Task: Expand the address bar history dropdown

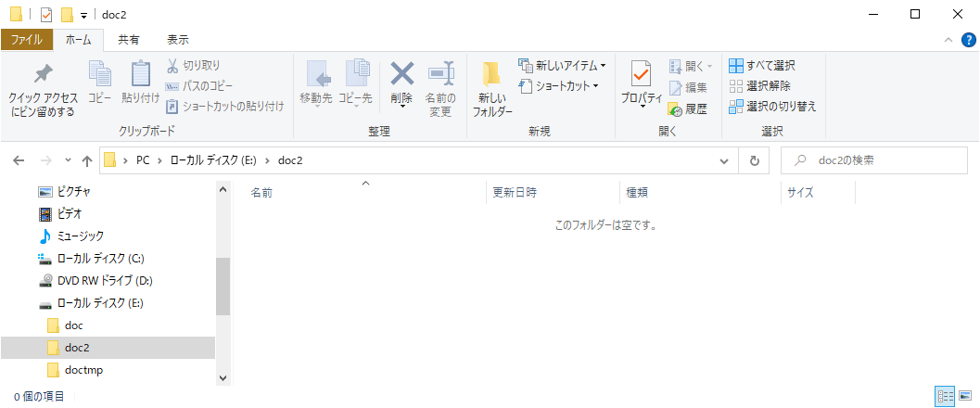Action: pyautogui.click(x=724, y=160)
